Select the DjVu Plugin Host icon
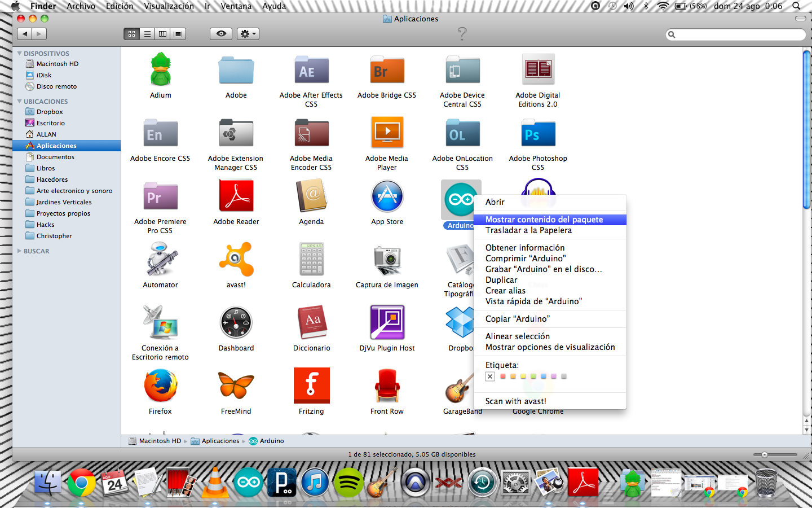 coord(387,322)
